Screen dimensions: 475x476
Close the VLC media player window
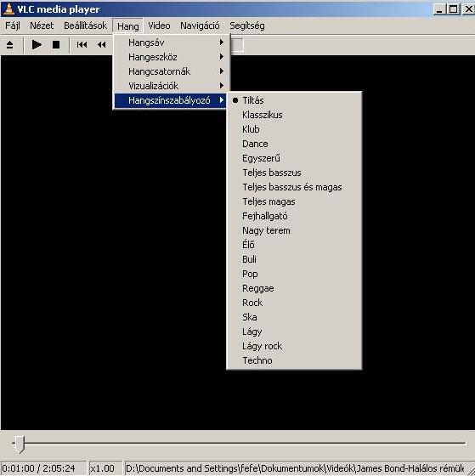click(x=468, y=9)
